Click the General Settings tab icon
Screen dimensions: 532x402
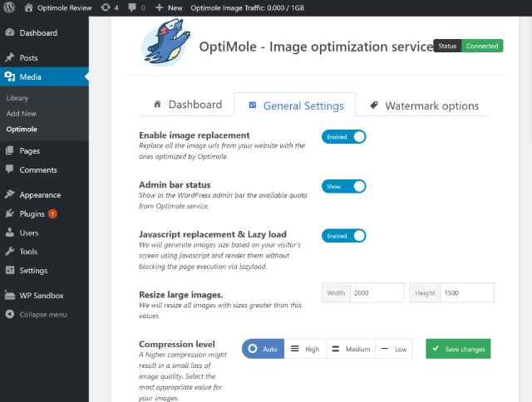[x=253, y=105]
